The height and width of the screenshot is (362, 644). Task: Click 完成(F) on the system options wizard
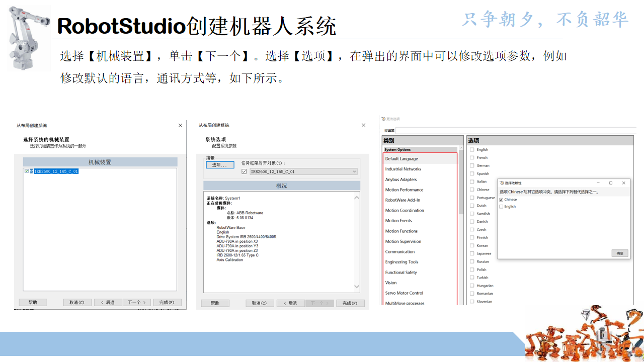point(350,303)
